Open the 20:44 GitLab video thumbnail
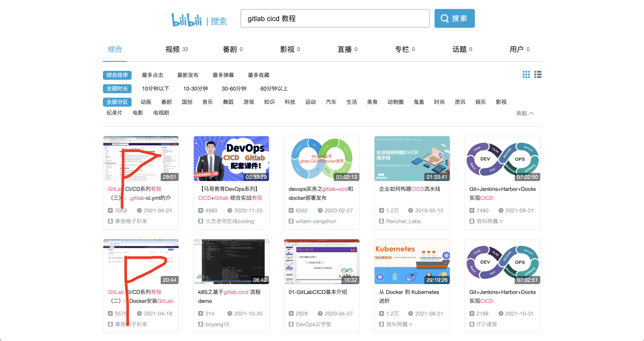644x341 pixels. (x=141, y=262)
